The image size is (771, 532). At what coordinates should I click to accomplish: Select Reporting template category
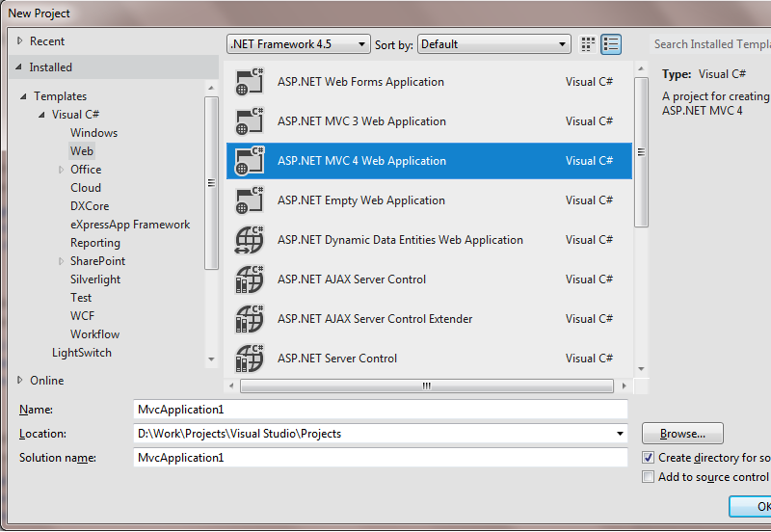[x=94, y=243]
